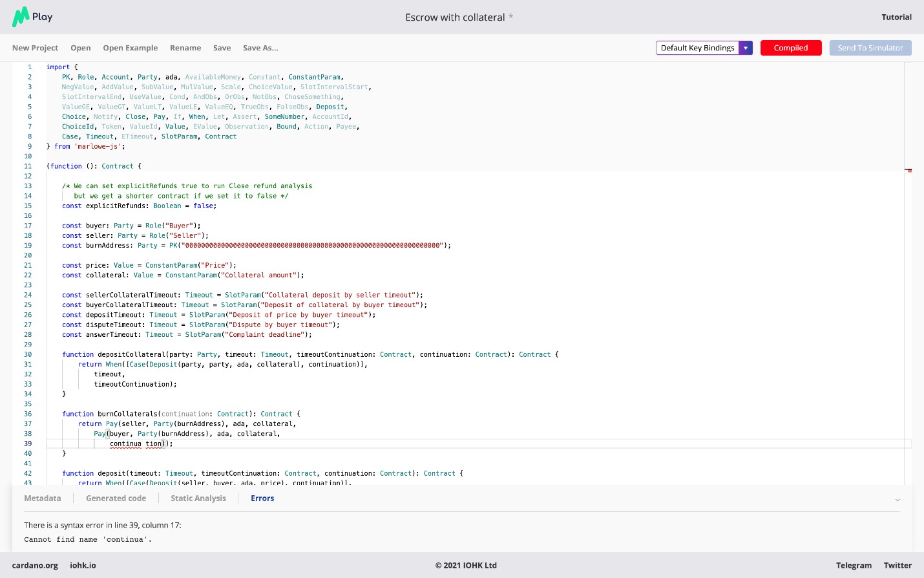Open the Twitter link

[898, 566]
